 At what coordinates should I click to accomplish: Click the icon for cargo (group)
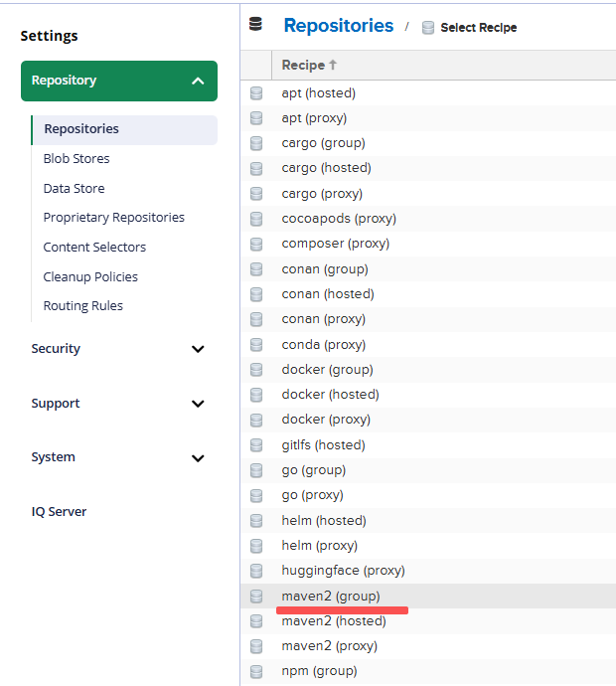pyautogui.click(x=256, y=143)
